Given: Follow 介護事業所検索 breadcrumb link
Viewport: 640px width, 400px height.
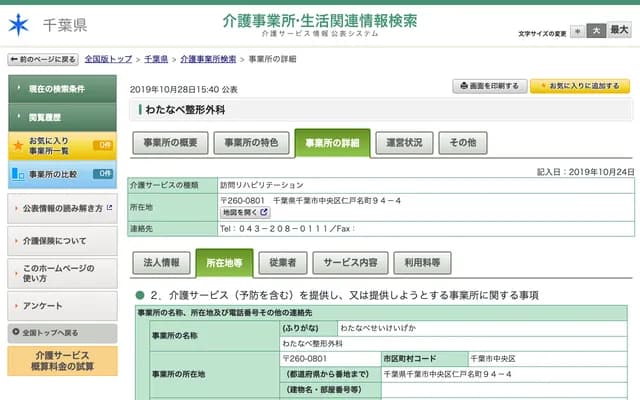Looking at the screenshot, I should pos(208,59).
